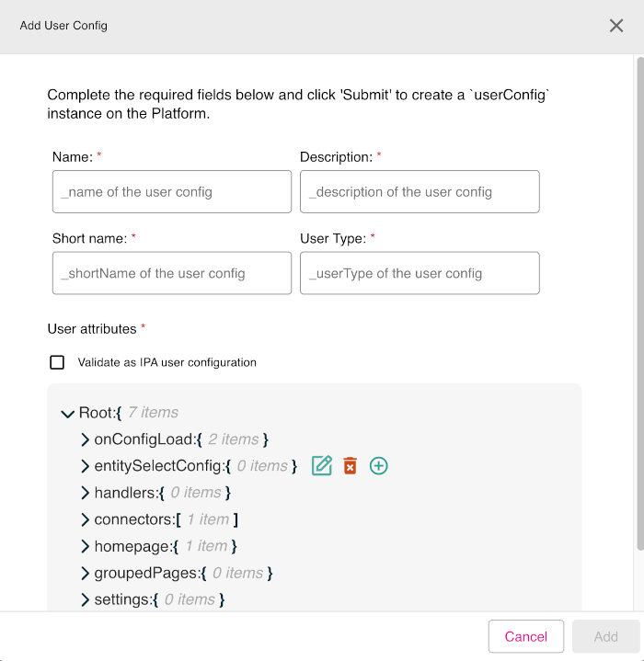Click into the Description field
The width and height of the screenshot is (644, 661).
tap(420, 192)
